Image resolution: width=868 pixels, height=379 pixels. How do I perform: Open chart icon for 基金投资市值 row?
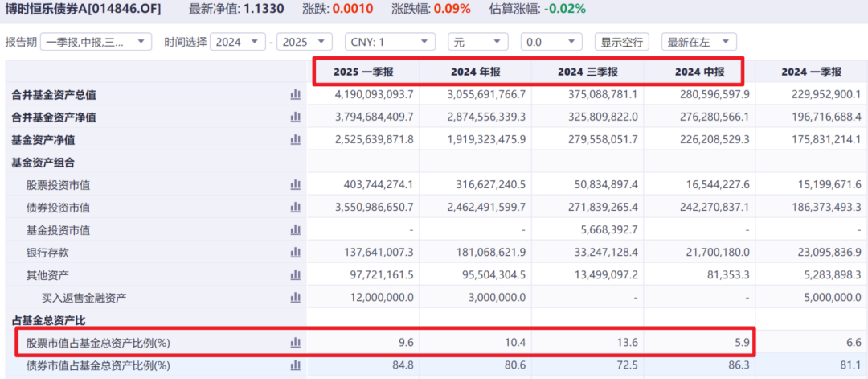295,230
